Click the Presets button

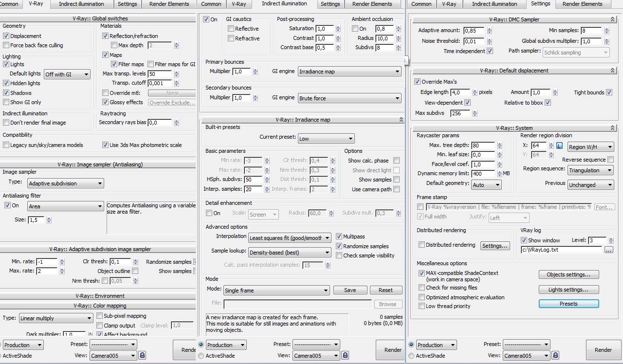568,304
